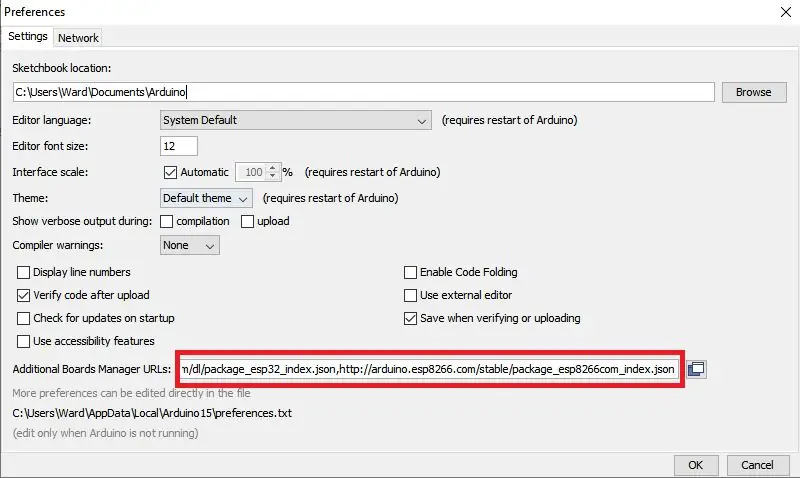Open the Boards Manager URLs editor window icon
The image size is (800, 478).
[696, 369]
